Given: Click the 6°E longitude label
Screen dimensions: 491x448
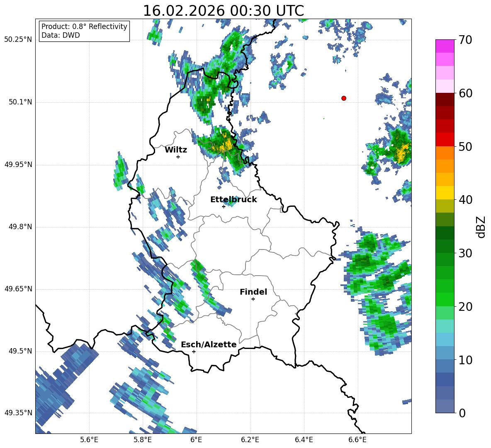Looking at the screenshot, I should click(196, 440).
